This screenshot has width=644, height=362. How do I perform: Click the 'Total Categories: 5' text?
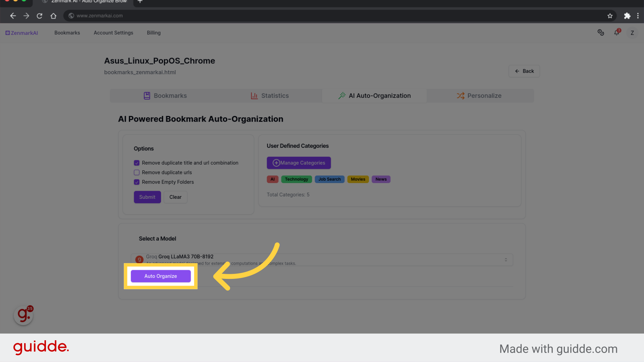[x=288, y=195]
